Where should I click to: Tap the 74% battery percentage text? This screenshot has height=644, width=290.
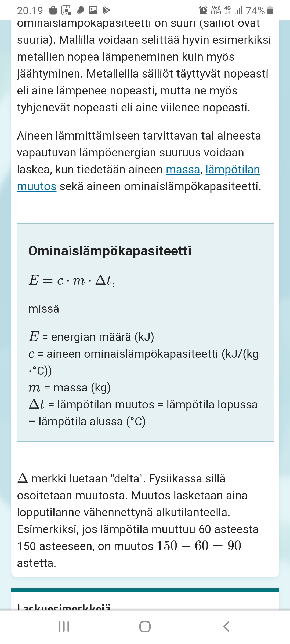255,11
